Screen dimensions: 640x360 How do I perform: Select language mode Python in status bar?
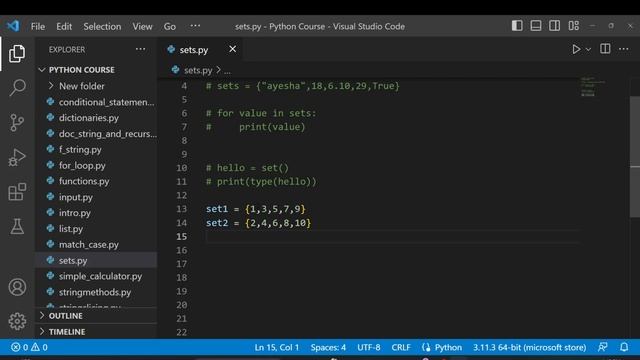(448, 347)
